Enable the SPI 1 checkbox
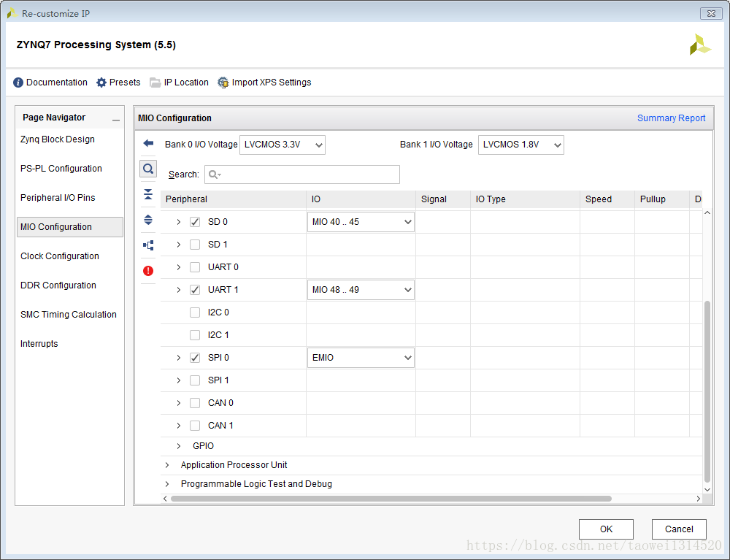730x560 pixels. 195,380
